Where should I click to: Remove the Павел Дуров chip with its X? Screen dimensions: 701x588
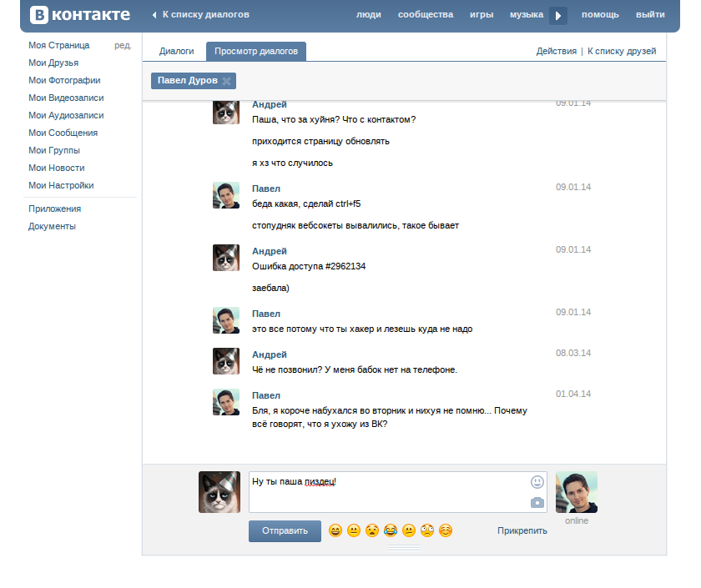click(x=227, y=81)
